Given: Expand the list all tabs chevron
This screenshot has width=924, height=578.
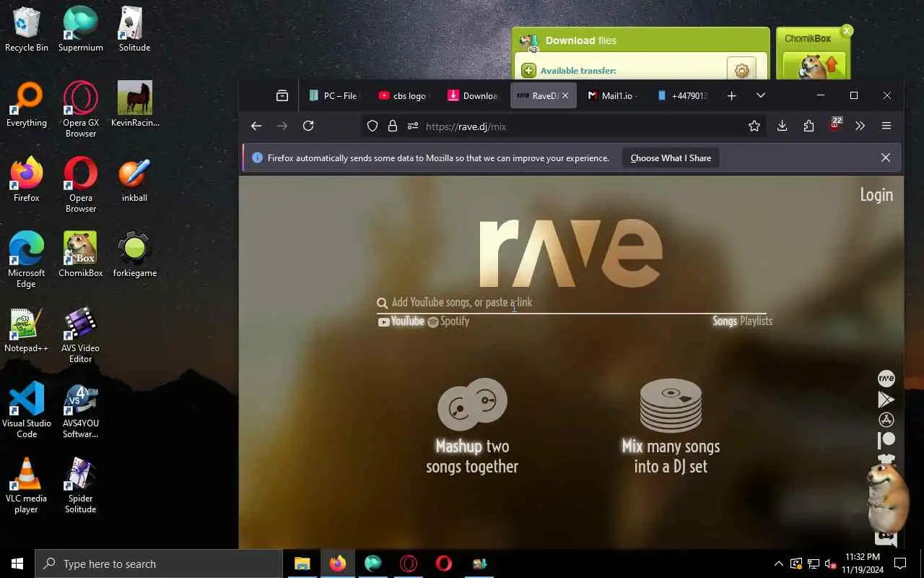Looking at the screenshot, I should click(x=760, y=95).
